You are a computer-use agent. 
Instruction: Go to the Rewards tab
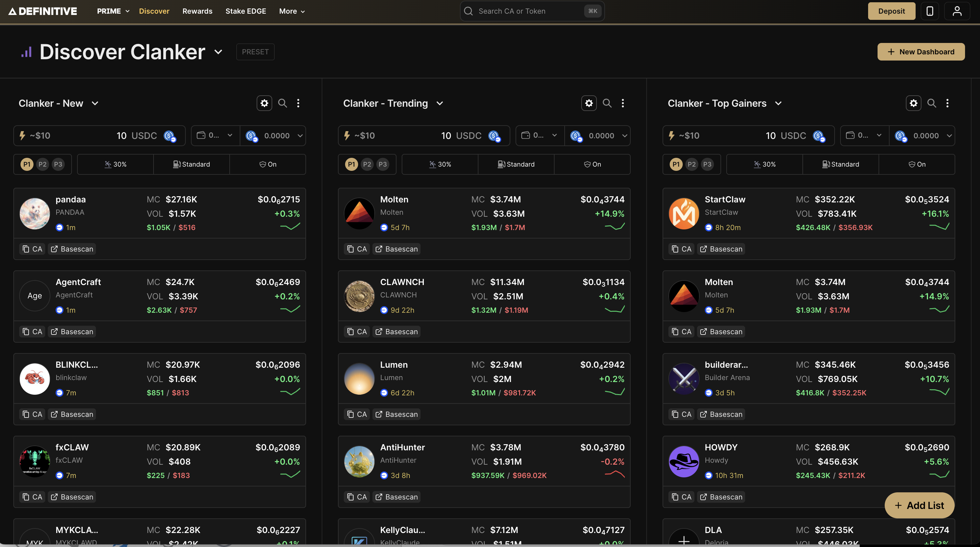[197, 11]
